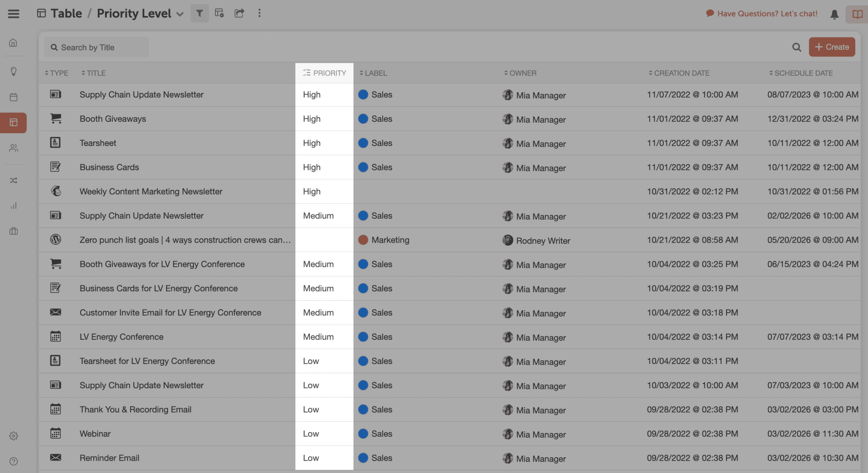Open the Booth Giveaways row title
This screenshot has height=473, width=868.
click(113, 119)
